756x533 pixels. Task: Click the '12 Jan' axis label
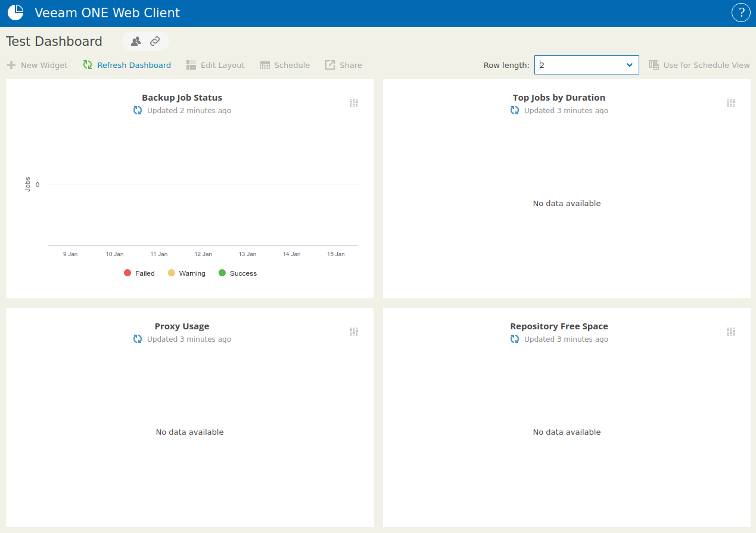pyautogui.click(x=203, y=254)
